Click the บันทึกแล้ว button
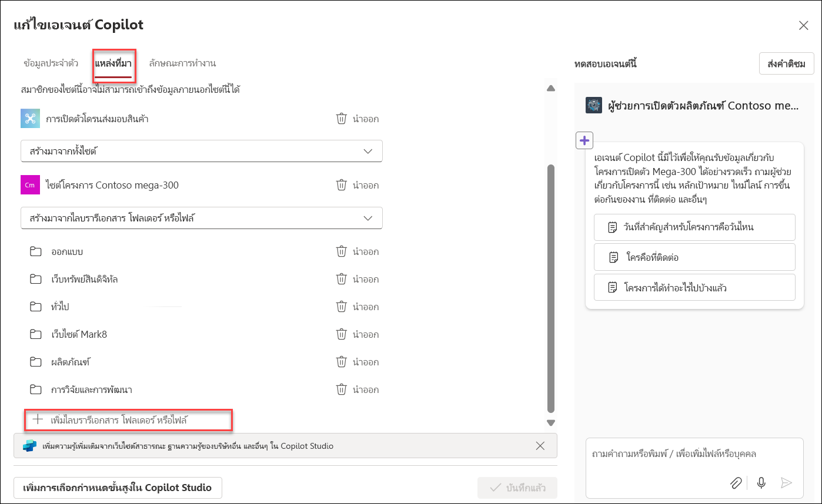The image size is (822, 504). click(517, 488)
